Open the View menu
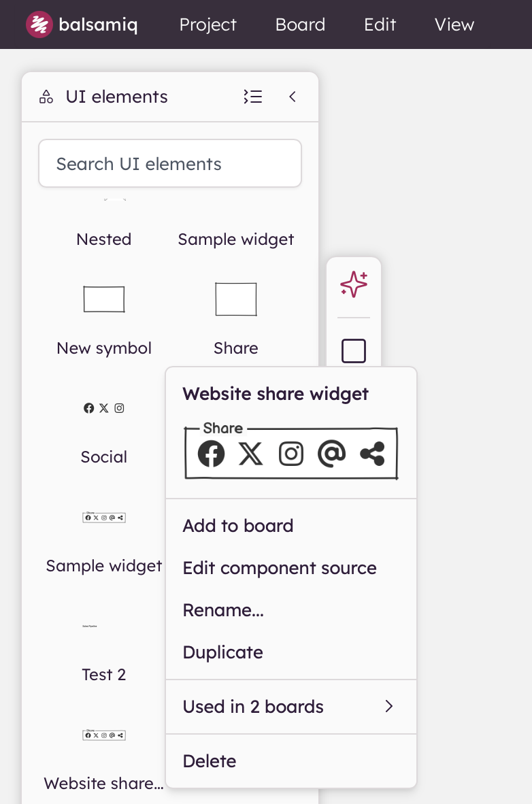The height and width of the screenshot is (804, 532). point(454,24)
